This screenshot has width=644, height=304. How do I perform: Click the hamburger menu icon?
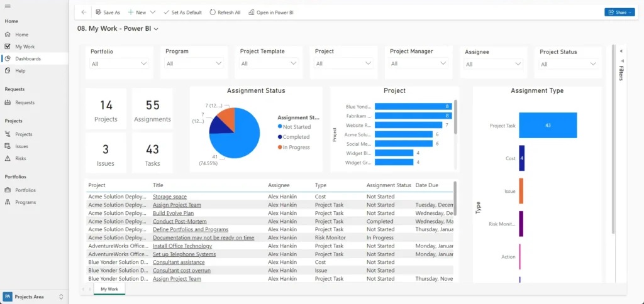tap(8, 6)
